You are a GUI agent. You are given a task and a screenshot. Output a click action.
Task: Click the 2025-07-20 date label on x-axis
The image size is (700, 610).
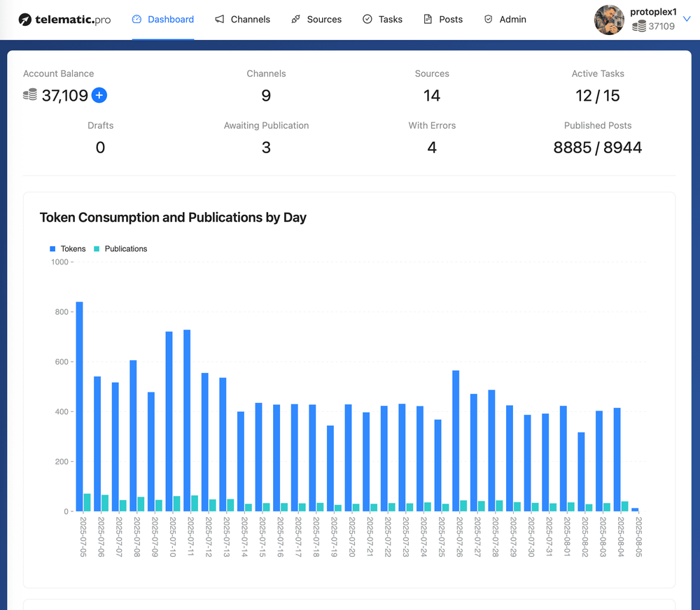pyautogui.click(x=352, y=537)
